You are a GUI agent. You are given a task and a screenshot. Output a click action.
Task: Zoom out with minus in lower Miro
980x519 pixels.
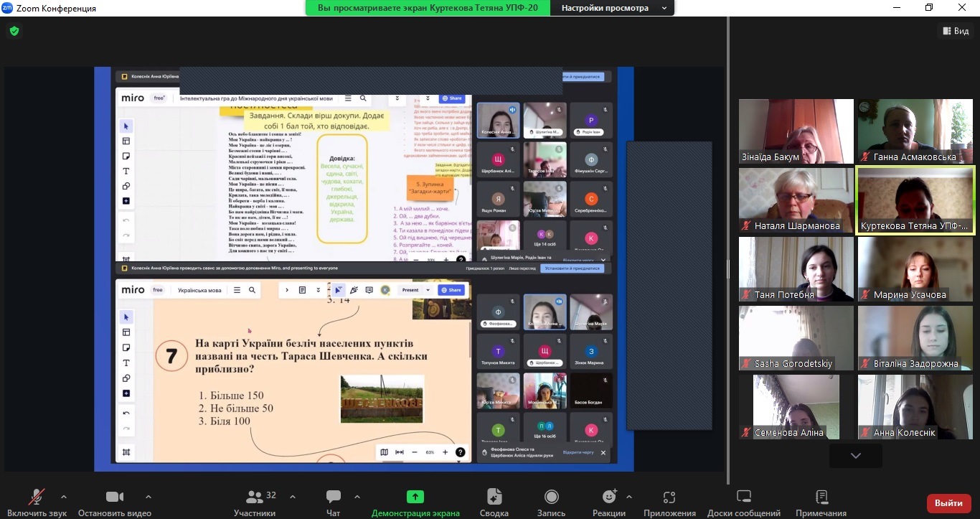coord(415,452)
